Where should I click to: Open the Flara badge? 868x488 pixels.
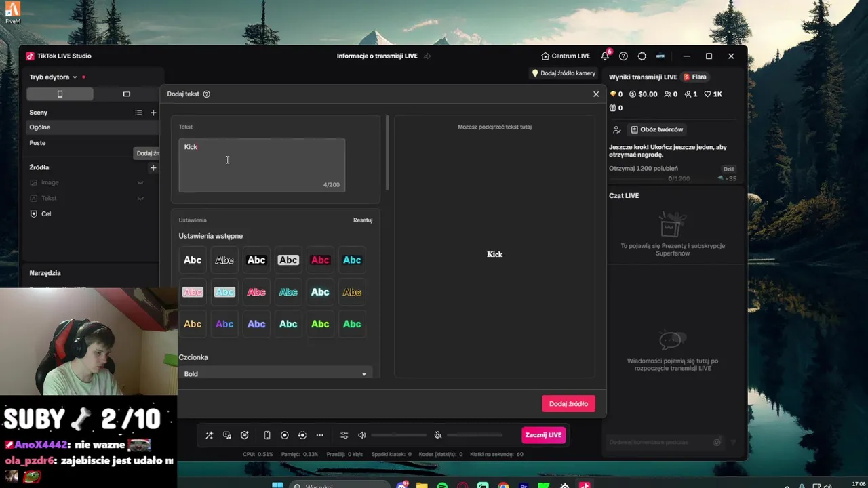click(x=695, y=77)
